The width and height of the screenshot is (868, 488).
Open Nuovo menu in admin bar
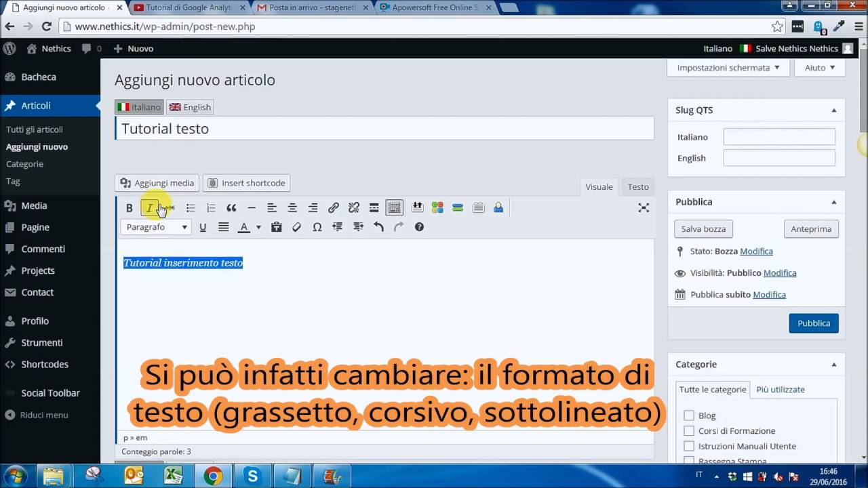pos(134,49)
